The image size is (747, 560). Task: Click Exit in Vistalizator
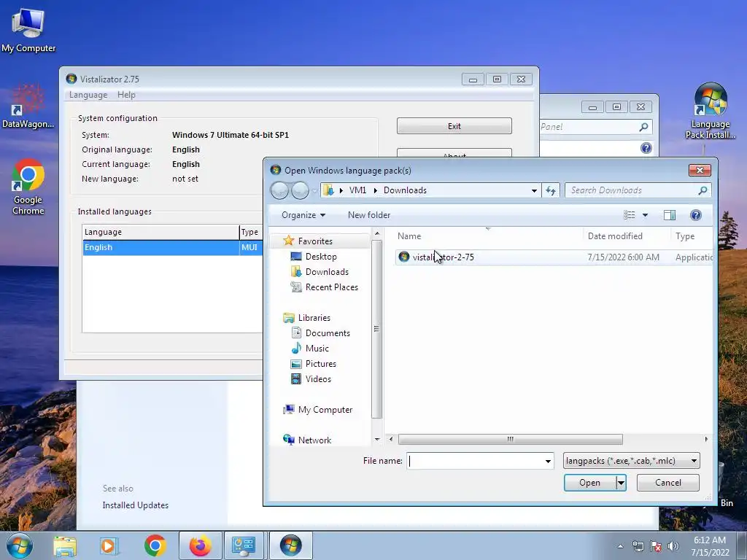click(x=454, y=126)
